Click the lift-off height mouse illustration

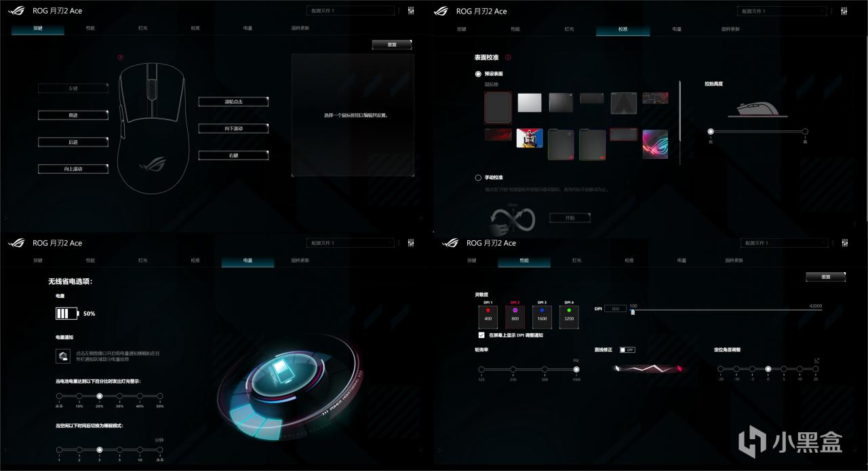tap(758, 109)
